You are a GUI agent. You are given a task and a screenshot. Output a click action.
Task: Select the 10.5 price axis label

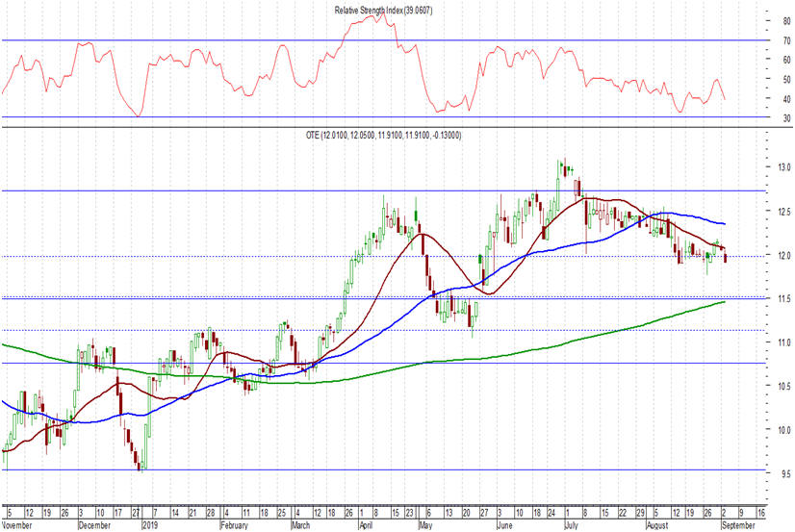point(784,386)
